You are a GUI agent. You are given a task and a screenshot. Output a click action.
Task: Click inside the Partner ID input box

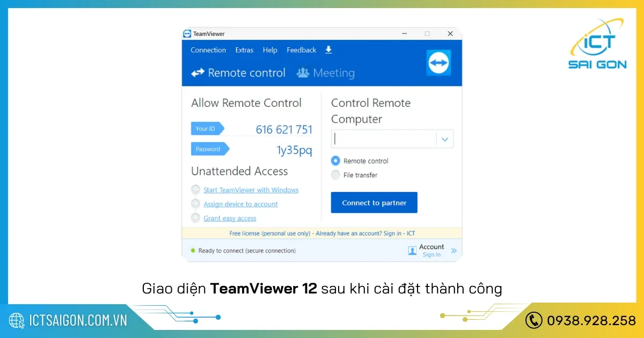[x=384, y=138]
